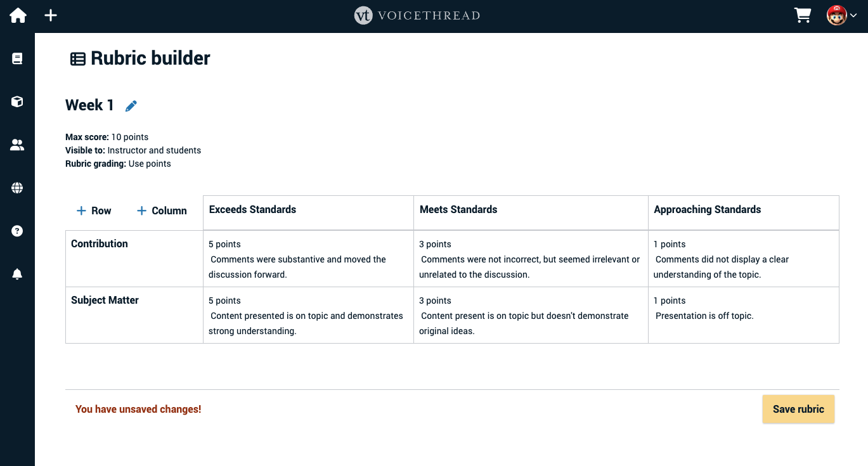The height and width of the screenshot is (466, 868).
Task: Click the cube icon in left sidebar
Action: point(17,101)
